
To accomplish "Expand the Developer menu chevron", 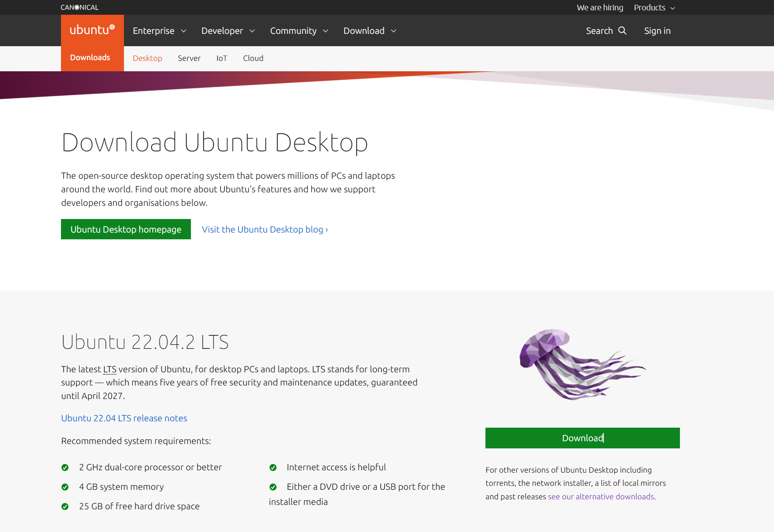I will tap(252, 31).
